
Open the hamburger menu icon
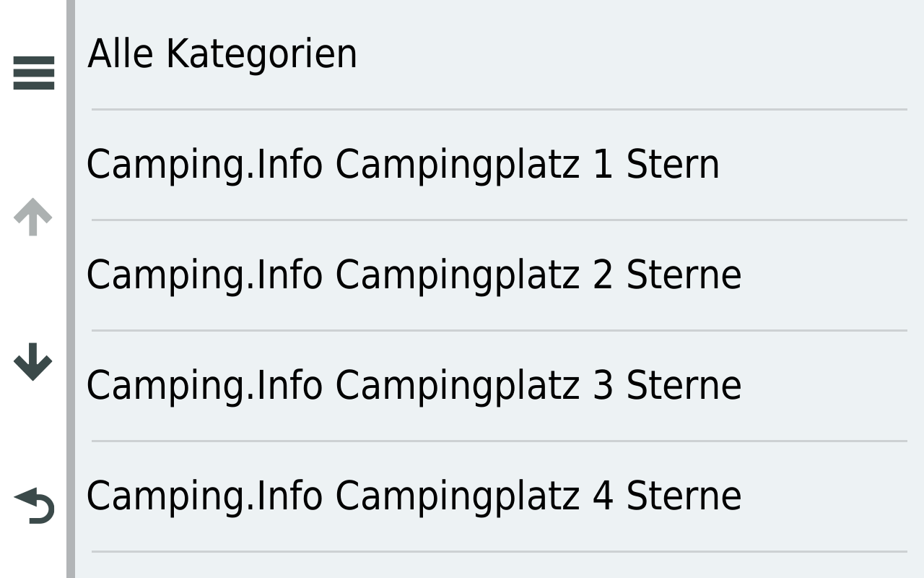tap(33, 73)
